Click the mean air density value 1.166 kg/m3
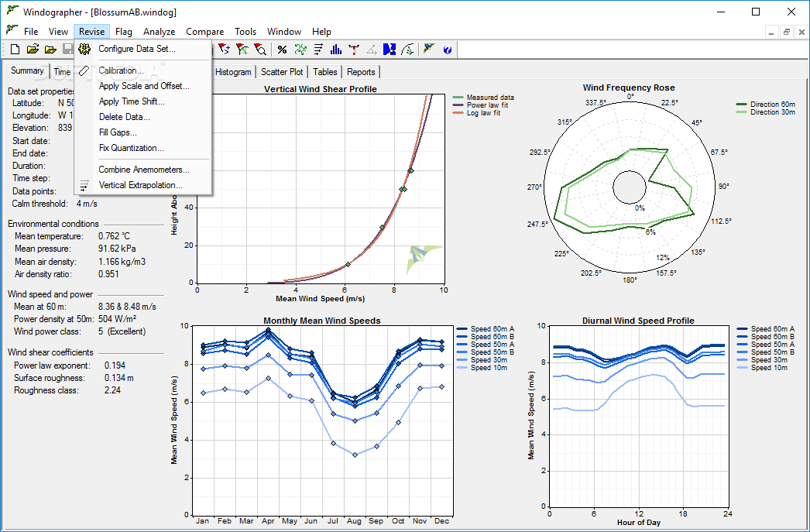This screenshot has width=810, height=532. point(122,261)
